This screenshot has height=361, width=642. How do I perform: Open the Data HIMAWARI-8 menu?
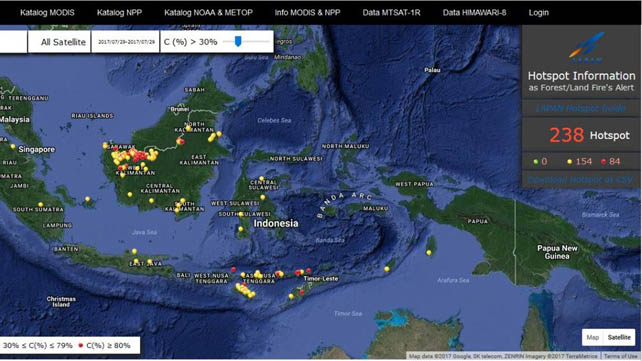(474, 13)
